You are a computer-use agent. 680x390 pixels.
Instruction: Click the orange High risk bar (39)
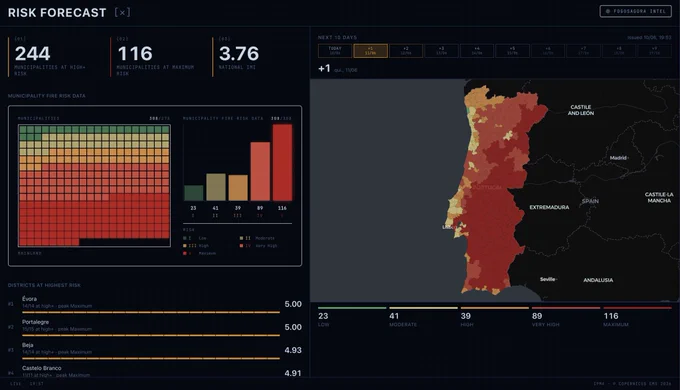coord(238,188)
